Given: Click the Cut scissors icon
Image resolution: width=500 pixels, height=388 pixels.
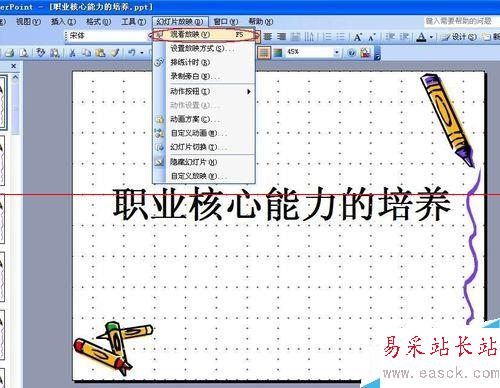Looking at the screenshot, I should [x=72, y=53].
